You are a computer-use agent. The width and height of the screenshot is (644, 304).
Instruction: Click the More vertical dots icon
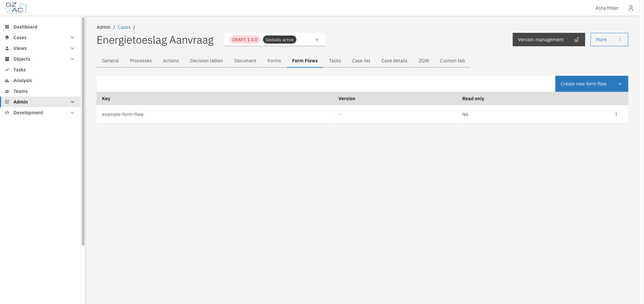[x=620, y=40]
